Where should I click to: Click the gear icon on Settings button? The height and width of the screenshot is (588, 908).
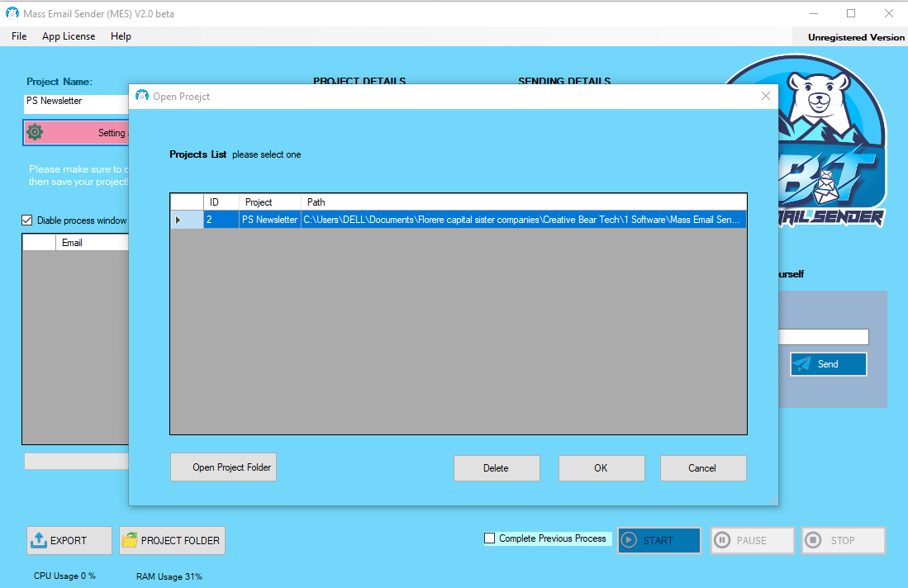point(35,132)
